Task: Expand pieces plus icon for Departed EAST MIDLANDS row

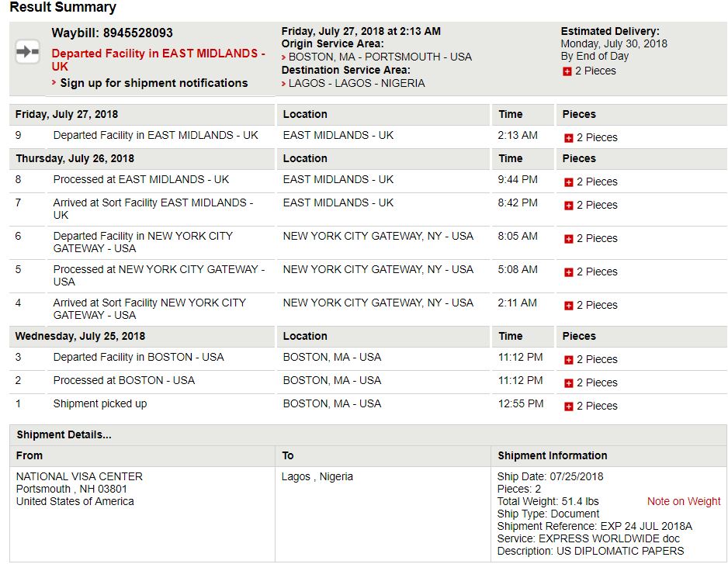Action: [x=568, y=138]
